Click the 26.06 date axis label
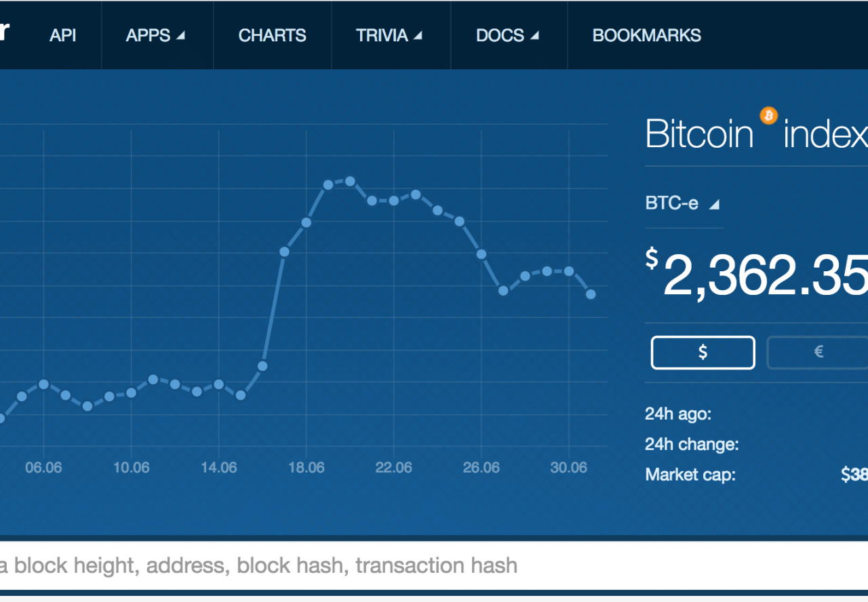The image size is (868, 602). (x=481, y=468)
